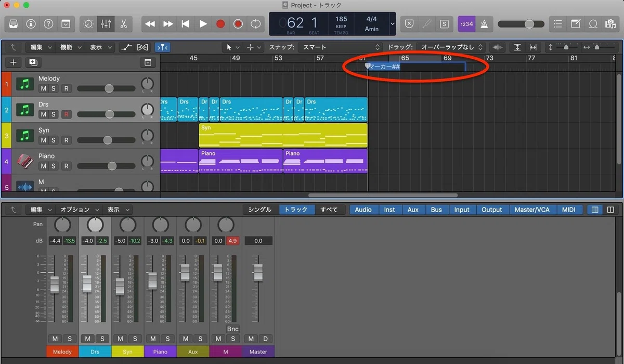
Task: Solo the Drs track
Action: click(x=54, y=114)
